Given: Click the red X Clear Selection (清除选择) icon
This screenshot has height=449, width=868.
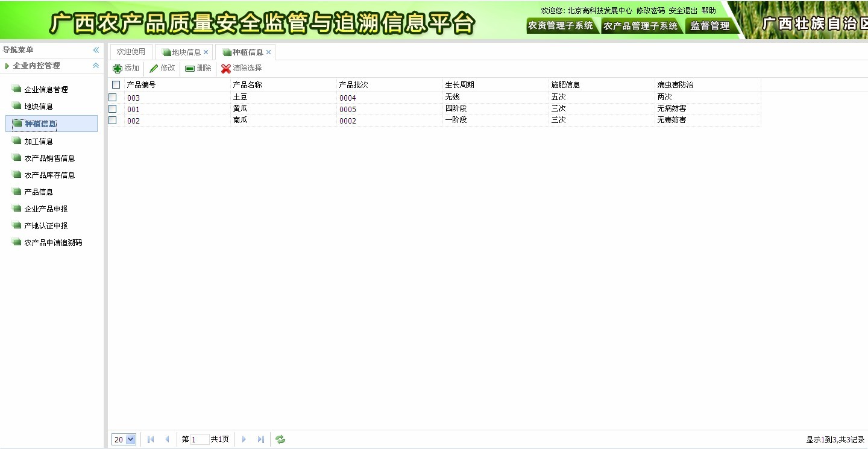Looking at the screenshot, I should [x=226, y=69].
